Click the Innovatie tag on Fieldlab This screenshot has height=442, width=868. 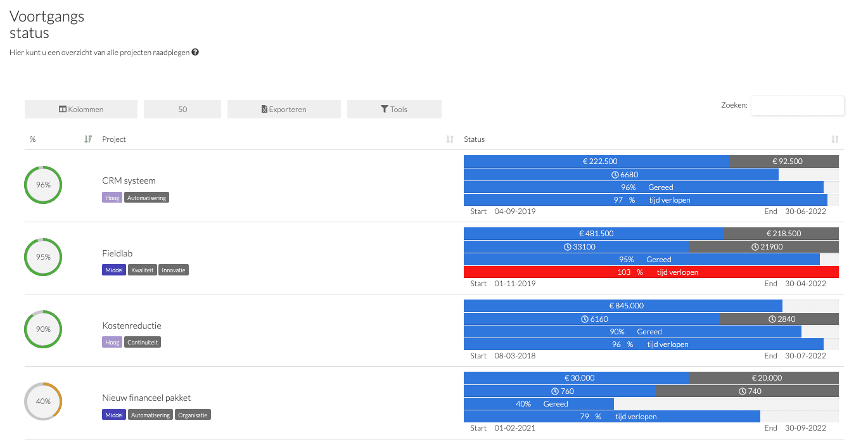point(174,270)
